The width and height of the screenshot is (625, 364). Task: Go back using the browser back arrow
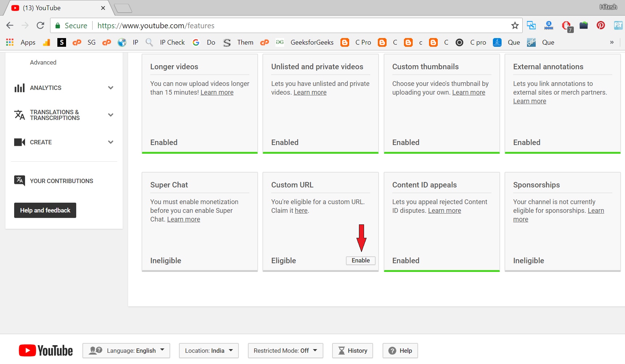coord(10,25)
